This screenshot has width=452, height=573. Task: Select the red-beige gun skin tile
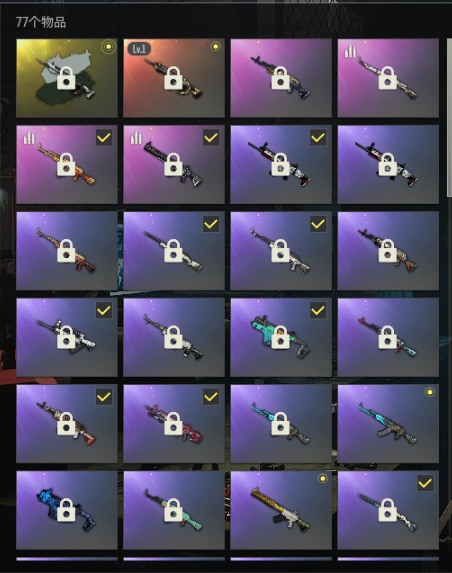(x=388, y=251)
